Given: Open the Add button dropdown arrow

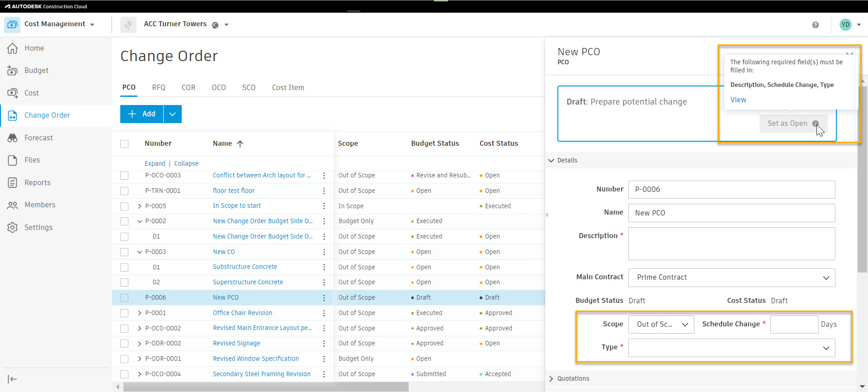Looking at the screenshot, I should [x=172, y=114].
